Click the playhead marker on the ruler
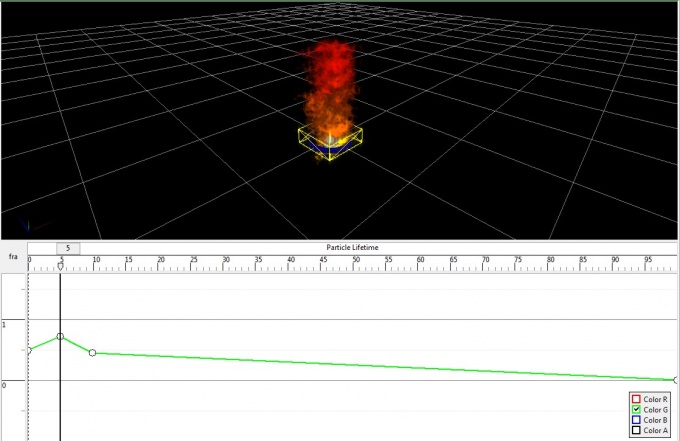 point(61,267)
